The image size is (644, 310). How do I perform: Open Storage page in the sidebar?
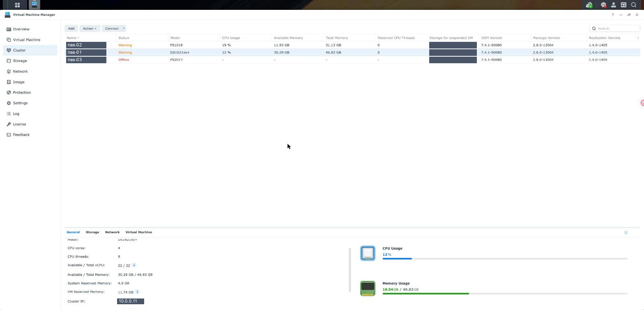30,61
